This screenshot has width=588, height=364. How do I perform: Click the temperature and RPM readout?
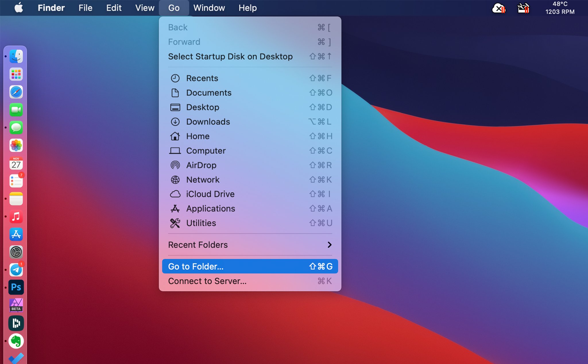560,8
